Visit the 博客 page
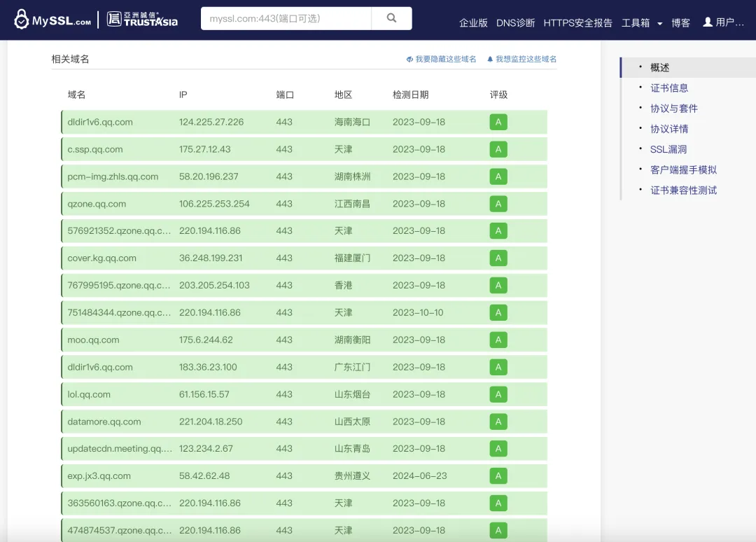 pos(680,22)
